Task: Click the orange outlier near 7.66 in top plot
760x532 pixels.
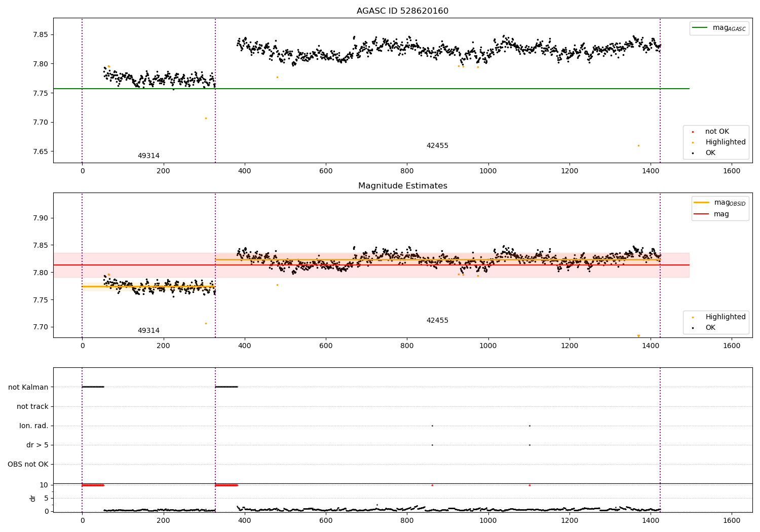Action: 638,145
